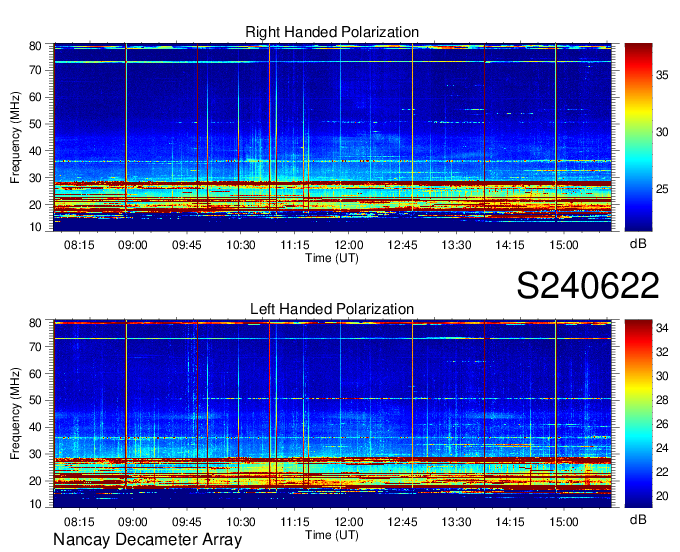Click "Frequency (MHz)" axis label of Left Handed plot
The width and height of the screenshot is (680, 552).
(x=15, y=414)
